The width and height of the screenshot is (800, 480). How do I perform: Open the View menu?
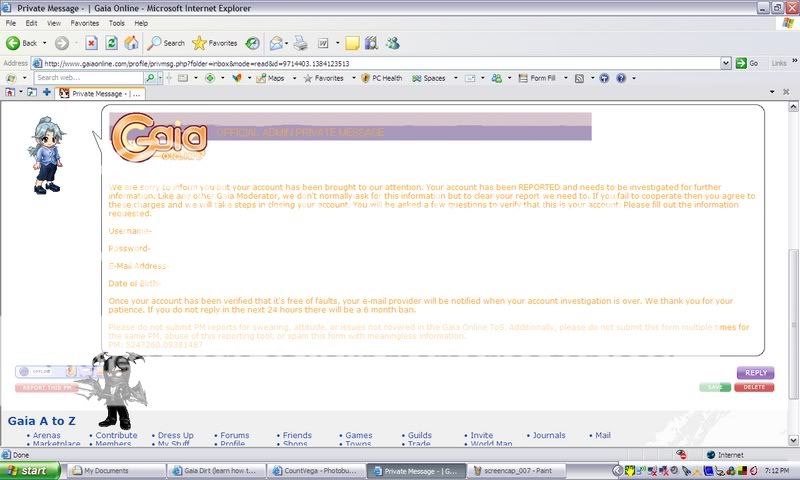[x=54, y=23]
